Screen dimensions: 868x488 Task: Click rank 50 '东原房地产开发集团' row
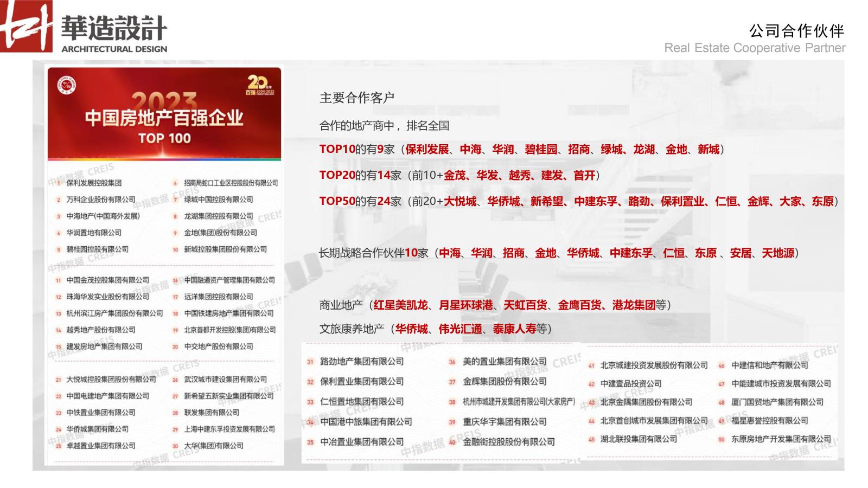point(775,439)
